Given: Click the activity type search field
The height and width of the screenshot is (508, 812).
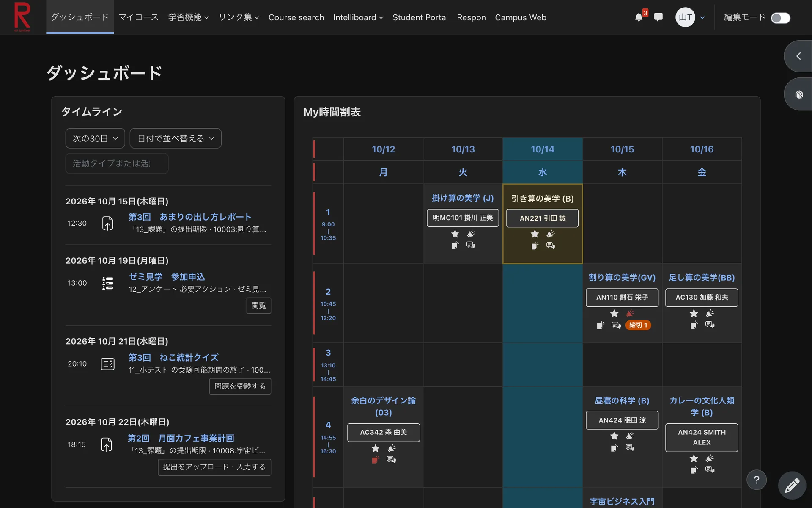Looking at the screenshot, I should point(117,163).
